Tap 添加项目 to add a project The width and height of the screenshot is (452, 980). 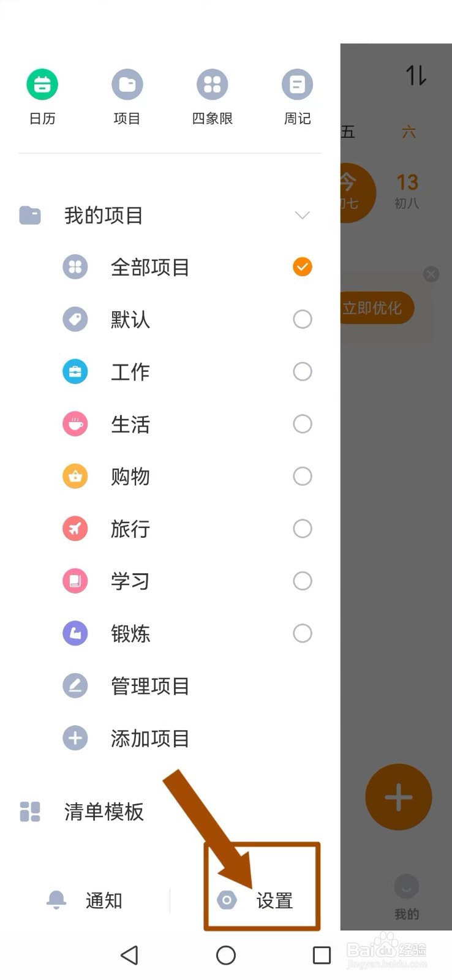click(149, 739)
